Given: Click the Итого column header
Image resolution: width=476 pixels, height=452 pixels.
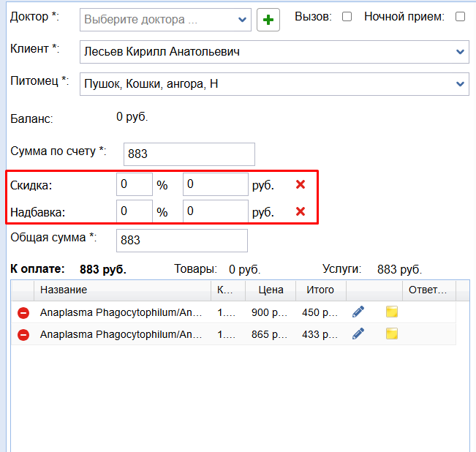Looking at the screenshot, I should tap(320, 290).
